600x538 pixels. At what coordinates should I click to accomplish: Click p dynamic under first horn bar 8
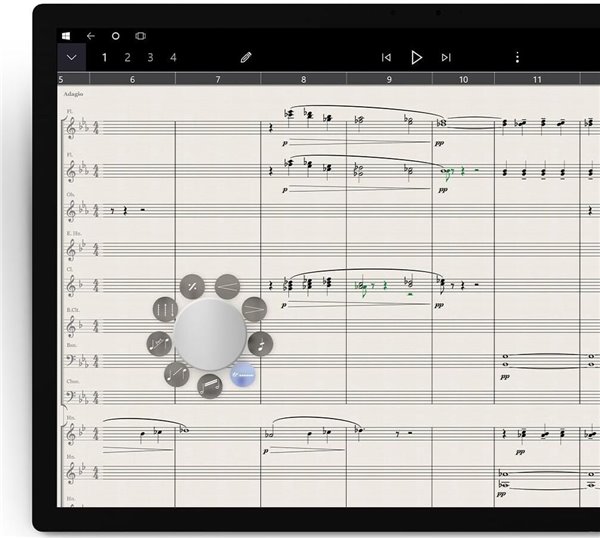[266, 452]
